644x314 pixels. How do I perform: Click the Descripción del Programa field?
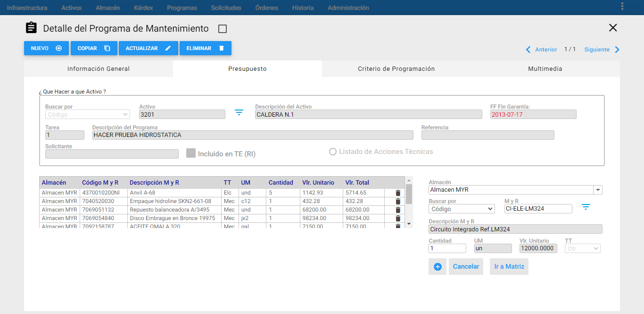(x=253, y=135)
